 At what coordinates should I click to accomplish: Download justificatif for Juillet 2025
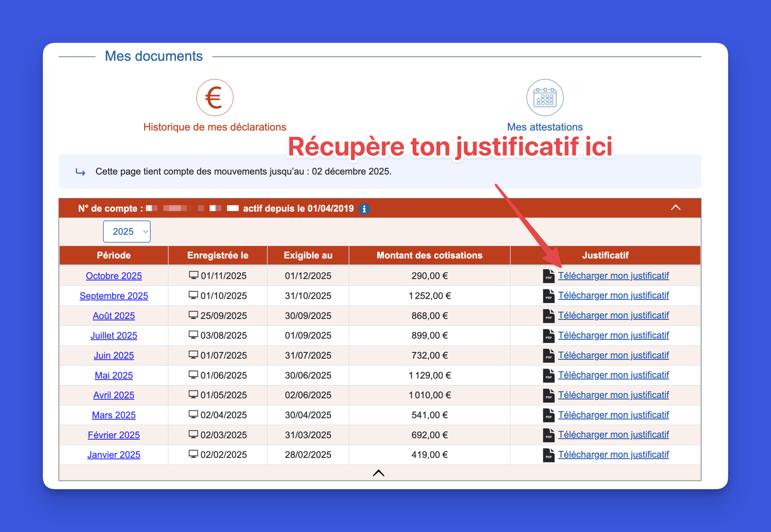613,335
